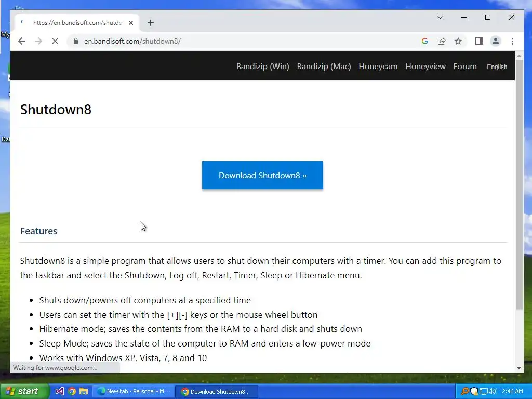The height and width of the screenshot is (399, 532).
Task: Click the 'Sleep Mode' bullet text
Action: click(205, 343)
